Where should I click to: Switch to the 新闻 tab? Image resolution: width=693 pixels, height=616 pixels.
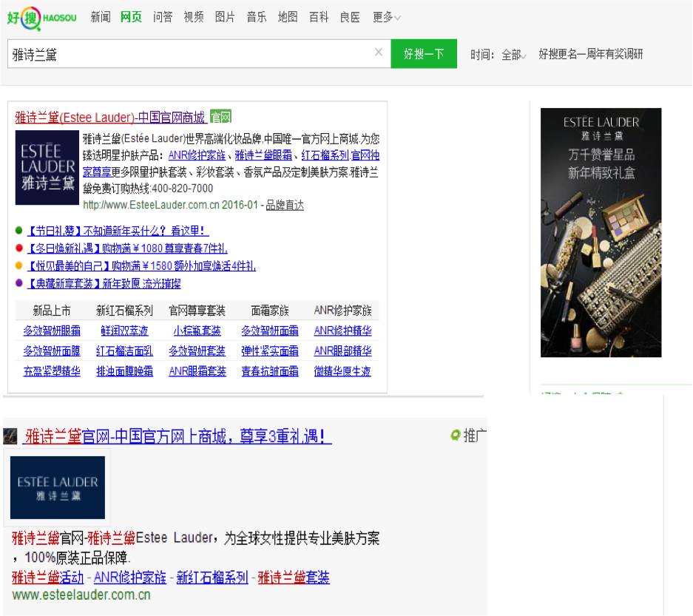tap(101, 17)
